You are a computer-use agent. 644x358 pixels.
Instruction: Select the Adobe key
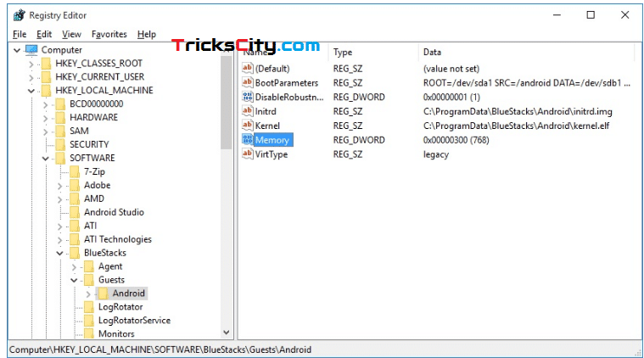[x=98, y=185]
